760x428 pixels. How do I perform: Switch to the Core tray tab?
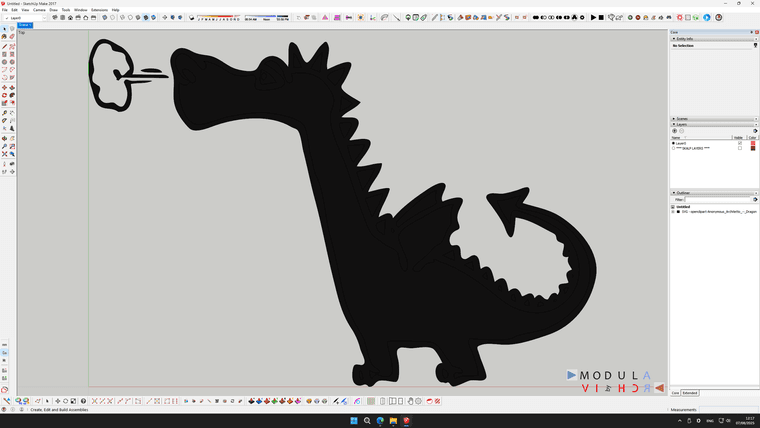[x=675, y=393]
